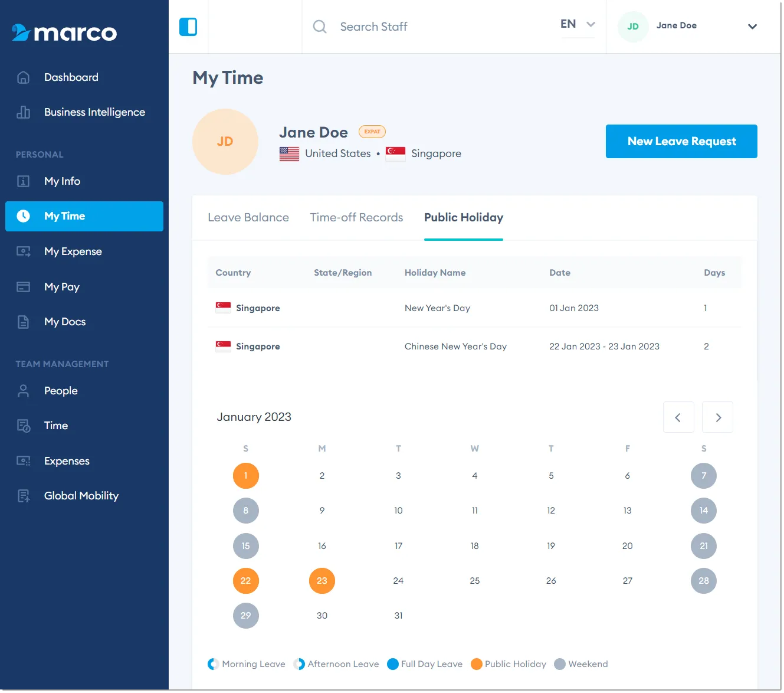Click the Singapore flag in Chinese New Year's row
Screen dimensions: 784x693
[x=223, y=346]
